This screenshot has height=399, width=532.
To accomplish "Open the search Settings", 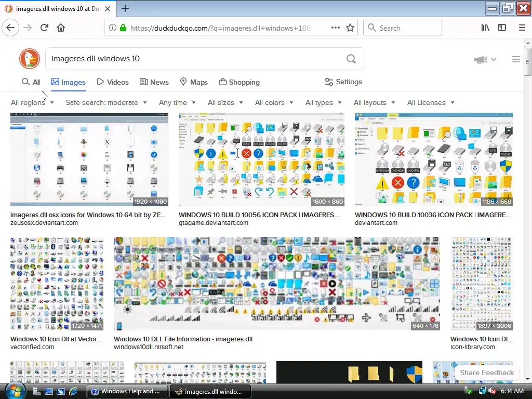I will pyautogui.click(x=343, y=82).
